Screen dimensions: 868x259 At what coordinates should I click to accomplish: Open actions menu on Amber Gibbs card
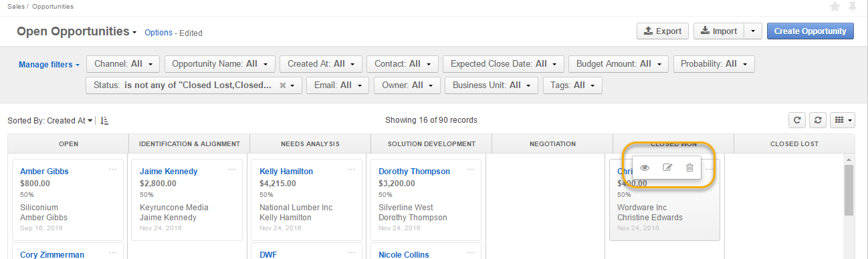point(112,170)
